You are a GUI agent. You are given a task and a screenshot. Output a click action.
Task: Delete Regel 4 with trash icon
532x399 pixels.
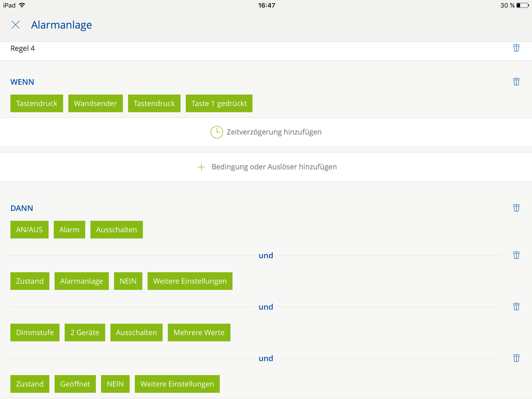[x=516, y=48]
